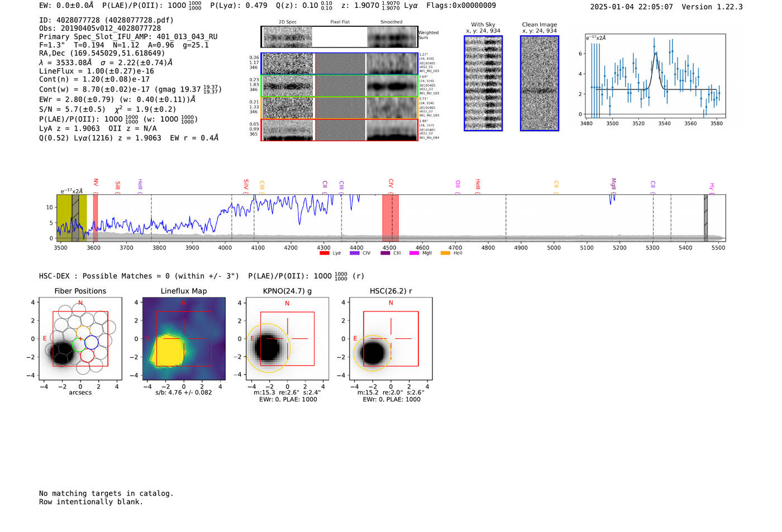Viewport: 782px width, 532px height.
Task: Click the emission line Gaussian fit plot
Action: [x=655, y=76]
